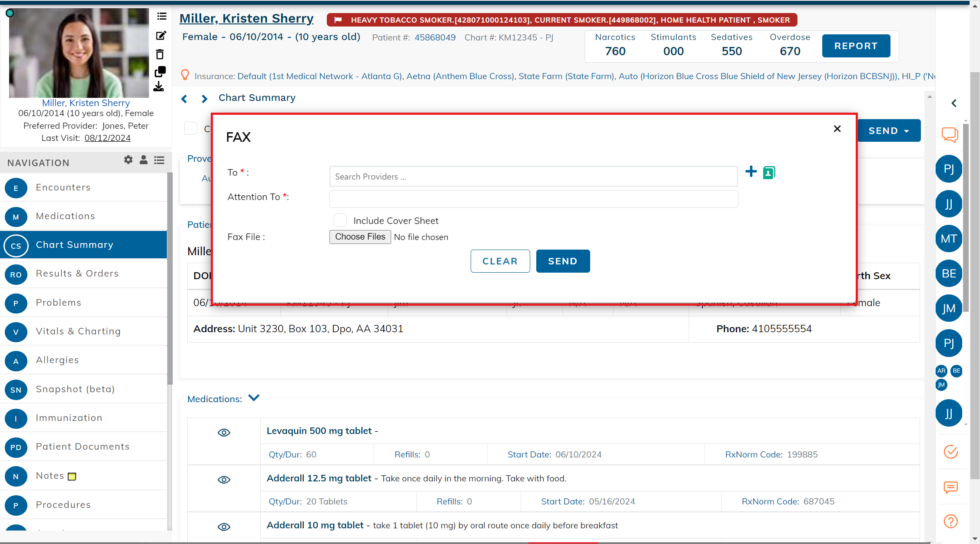
Task: Click the delete trash icon near photo
Action: point(160,54)
